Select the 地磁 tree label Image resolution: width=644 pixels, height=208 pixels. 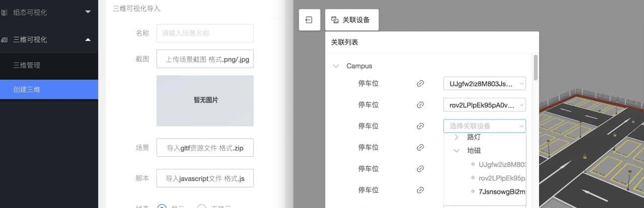474,150
